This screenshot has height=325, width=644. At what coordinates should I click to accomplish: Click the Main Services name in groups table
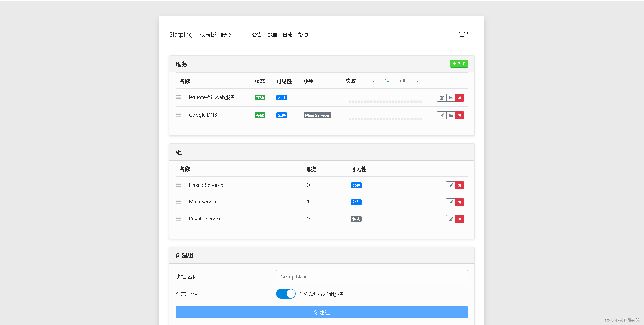[x=204, y=202]
